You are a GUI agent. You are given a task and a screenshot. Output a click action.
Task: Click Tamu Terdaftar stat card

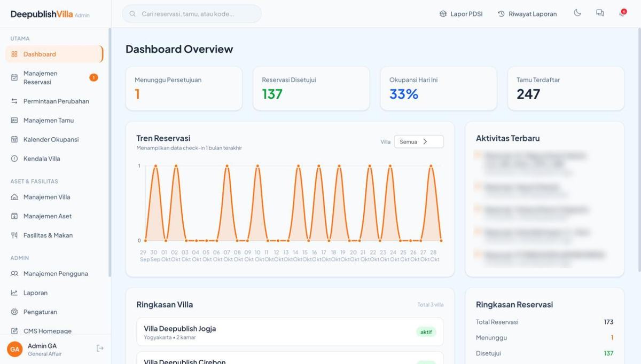pyautogui.click(x=566, y=89)
